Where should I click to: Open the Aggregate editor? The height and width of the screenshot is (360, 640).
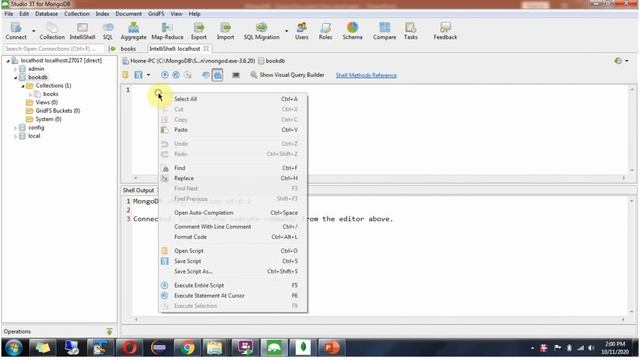click(133, 31)
